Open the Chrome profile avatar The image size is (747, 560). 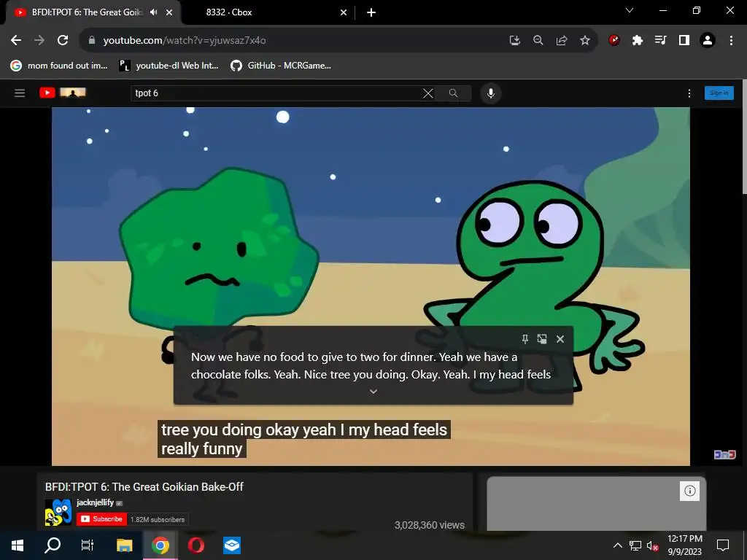[x=708, y=41]
